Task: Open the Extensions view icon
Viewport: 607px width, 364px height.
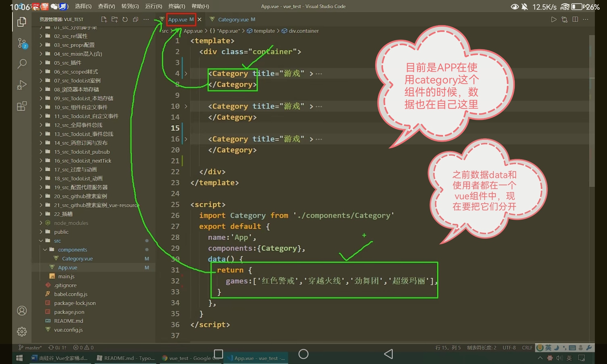Action: coord(22,106)
